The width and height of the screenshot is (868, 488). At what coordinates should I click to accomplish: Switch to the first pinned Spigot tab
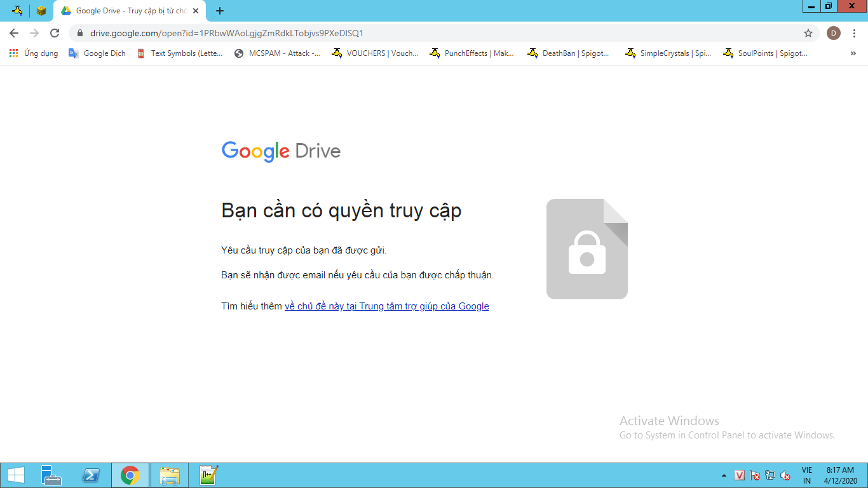point(17,11)
